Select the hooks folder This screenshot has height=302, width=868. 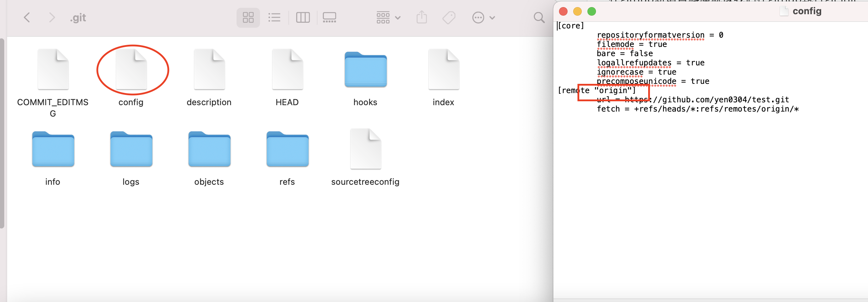(365, 70)
